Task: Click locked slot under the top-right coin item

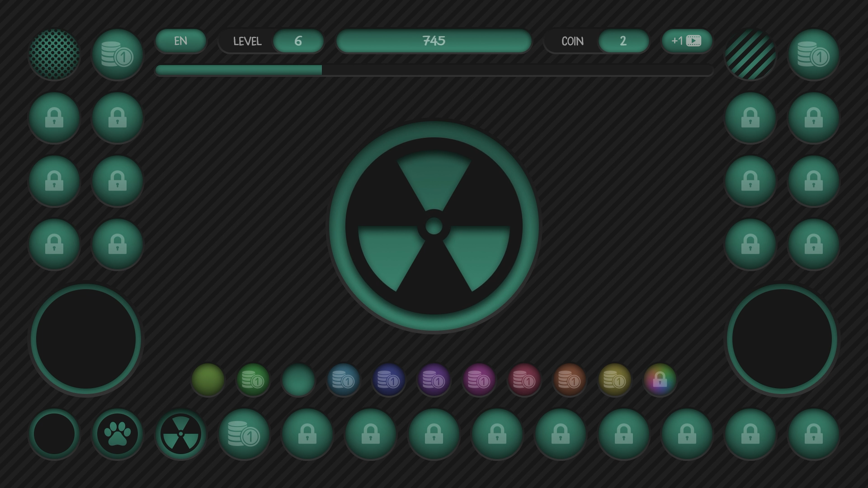Action: click(x=814, y=118)
